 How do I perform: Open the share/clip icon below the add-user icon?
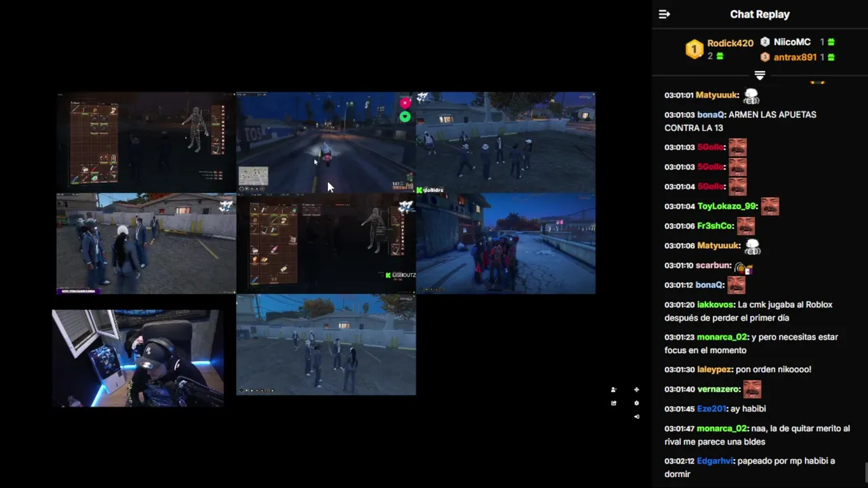pos(614,403)
